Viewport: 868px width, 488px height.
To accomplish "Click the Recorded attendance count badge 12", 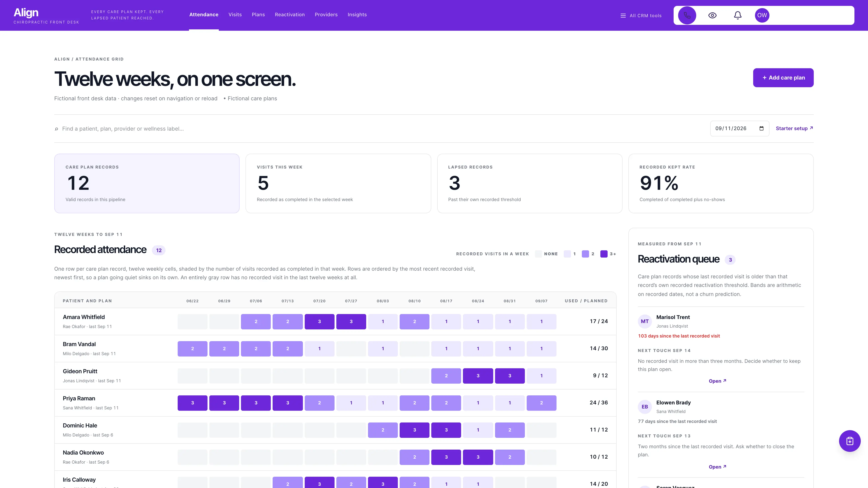I will point(159,251).
